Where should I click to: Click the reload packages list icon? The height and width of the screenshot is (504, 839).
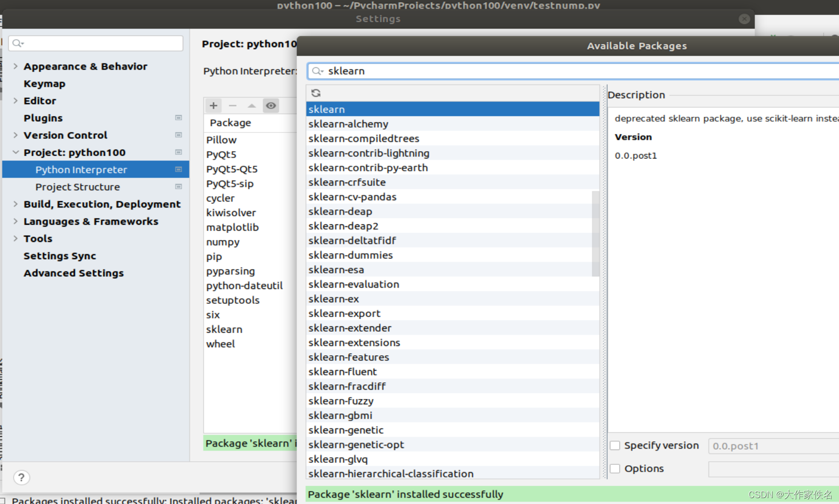[x=316, y=93]
